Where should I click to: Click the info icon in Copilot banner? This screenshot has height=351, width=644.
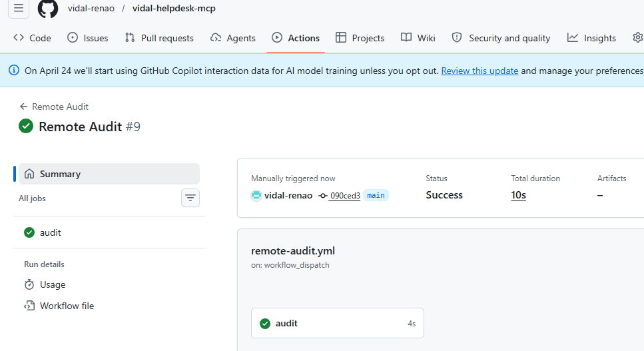(x=14, y=70)
